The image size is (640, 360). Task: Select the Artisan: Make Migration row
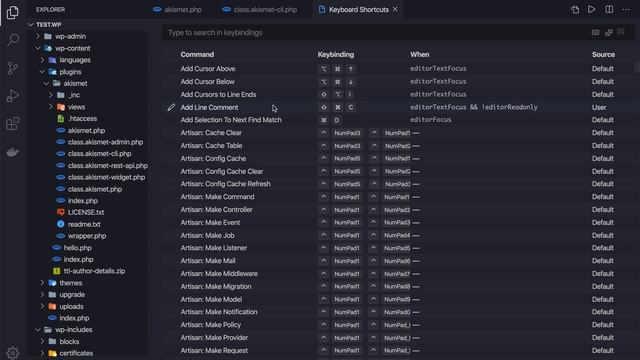398,287
